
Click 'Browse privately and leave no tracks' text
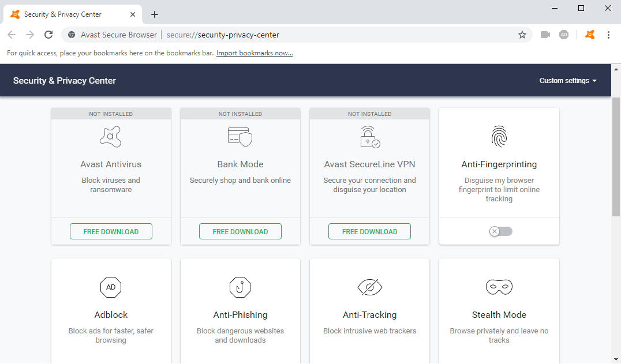pos(499,336)
